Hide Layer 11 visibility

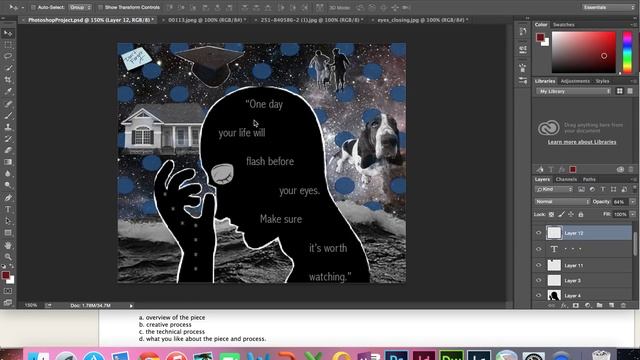pyautogui.click(x=538, y=265)
